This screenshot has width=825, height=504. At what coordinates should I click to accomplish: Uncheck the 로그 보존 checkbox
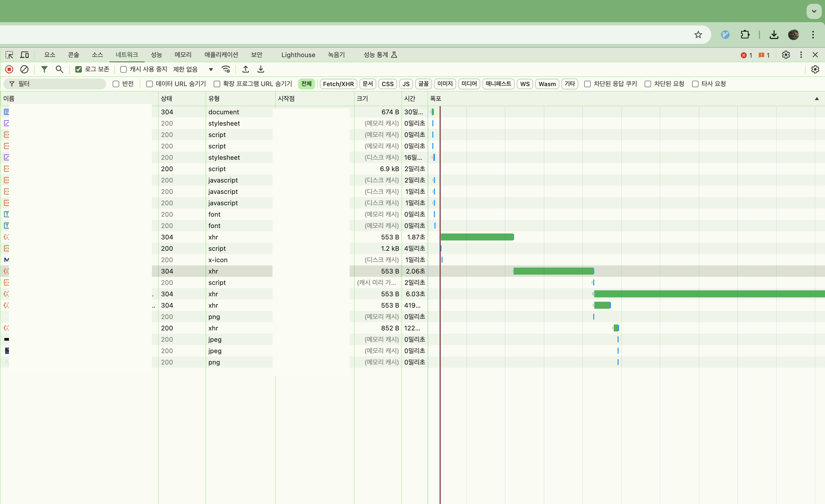point(79,69)
